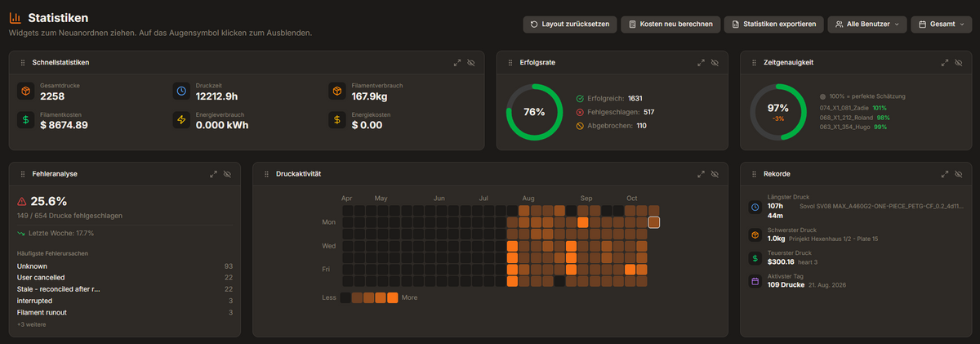Click the Erfolgreich green check icon
Viewport: 980px width, 344px height.
click(580, 98)
